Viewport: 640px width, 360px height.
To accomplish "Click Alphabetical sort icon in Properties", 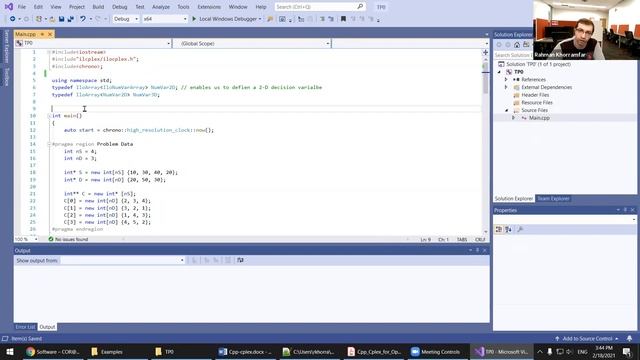I will (x=509, y=230).
